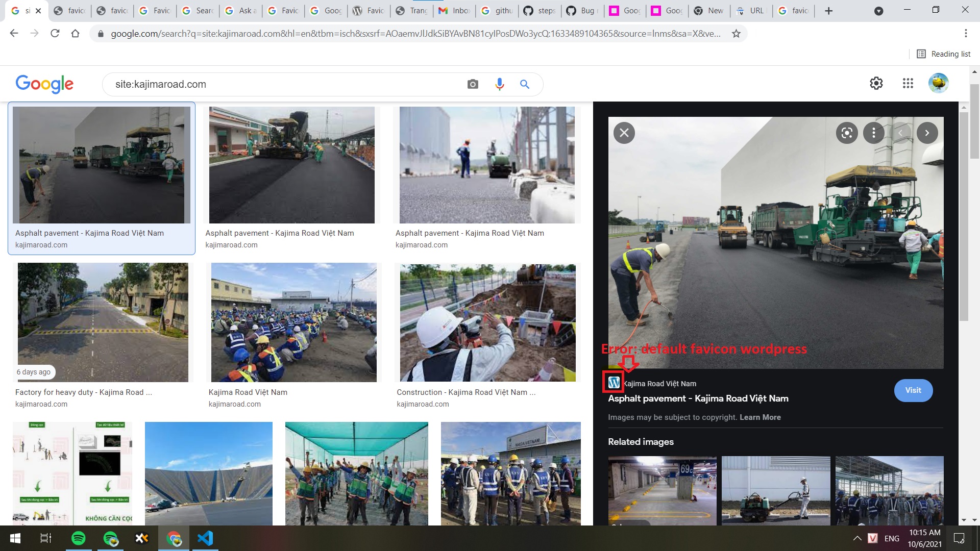This screenshot has width=980, height=551.
Task: Search inside image with lens icon
Action: [x=847, y=133]
